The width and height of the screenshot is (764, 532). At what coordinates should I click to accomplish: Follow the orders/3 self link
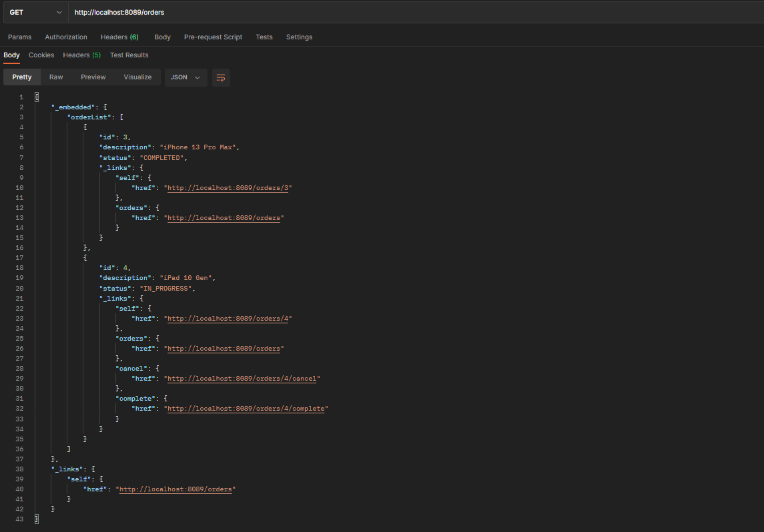[x=228, y=188]
